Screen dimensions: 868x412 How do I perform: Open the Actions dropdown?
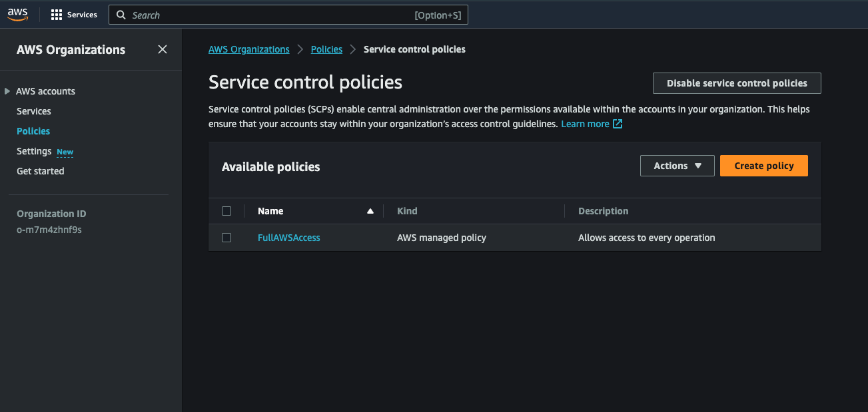coord(677,166)
